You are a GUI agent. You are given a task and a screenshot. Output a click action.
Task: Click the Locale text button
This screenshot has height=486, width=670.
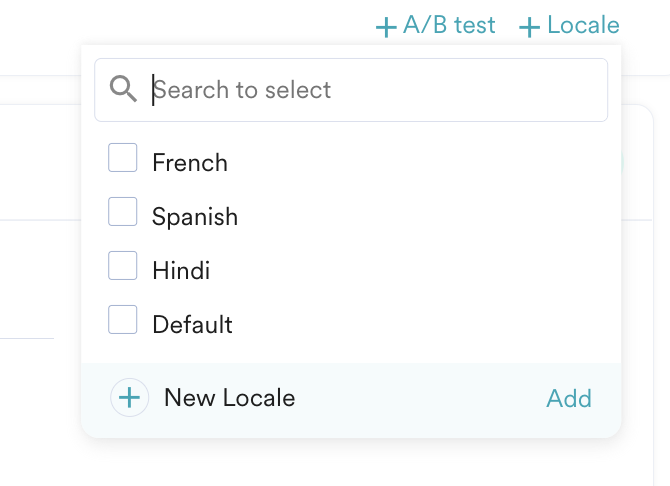tap(583, 25)
